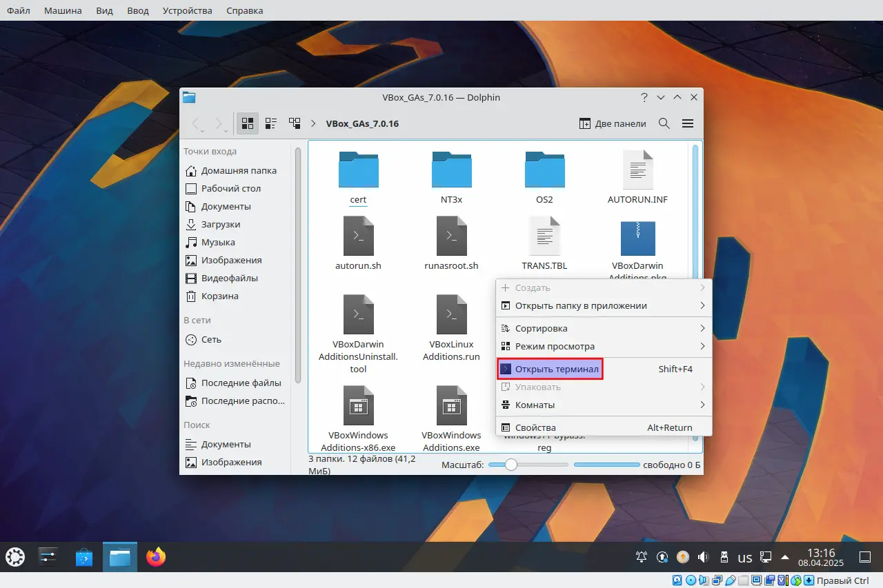Click the volume speaker tray icon
883x588 pixels.
pyautogui.click(x=703, y=557)
